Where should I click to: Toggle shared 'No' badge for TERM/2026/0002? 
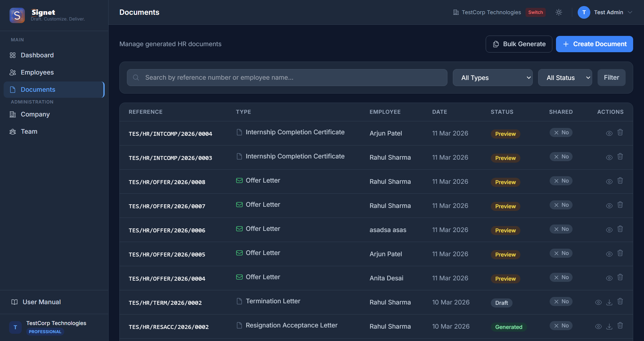pyautogui.click(x=561, y=301)
